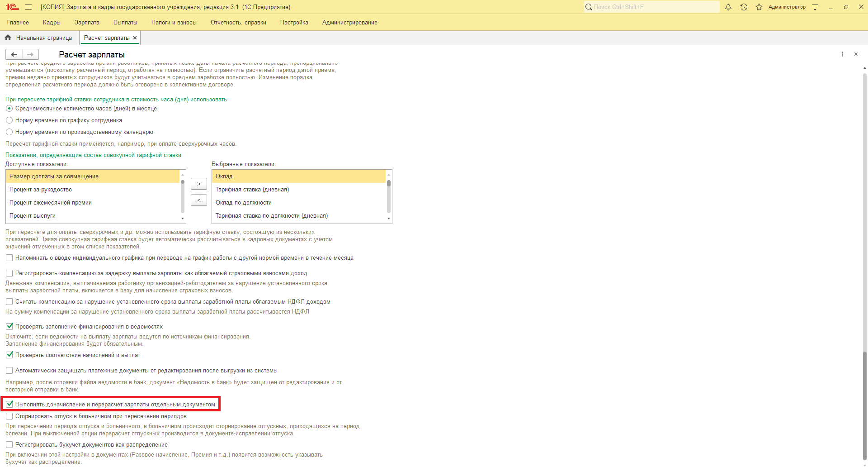Remove indicator with < button

[199, 200]
